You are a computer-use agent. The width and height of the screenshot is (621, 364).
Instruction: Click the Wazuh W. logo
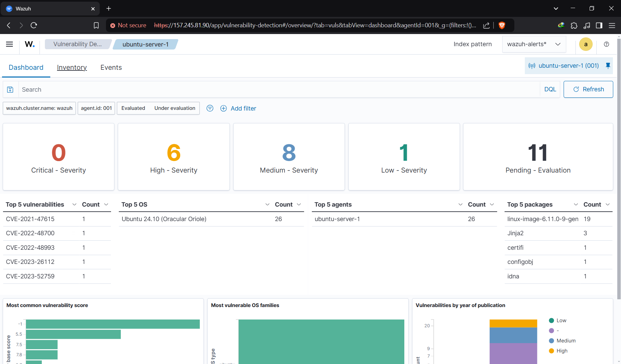click(x=30, y=44)
